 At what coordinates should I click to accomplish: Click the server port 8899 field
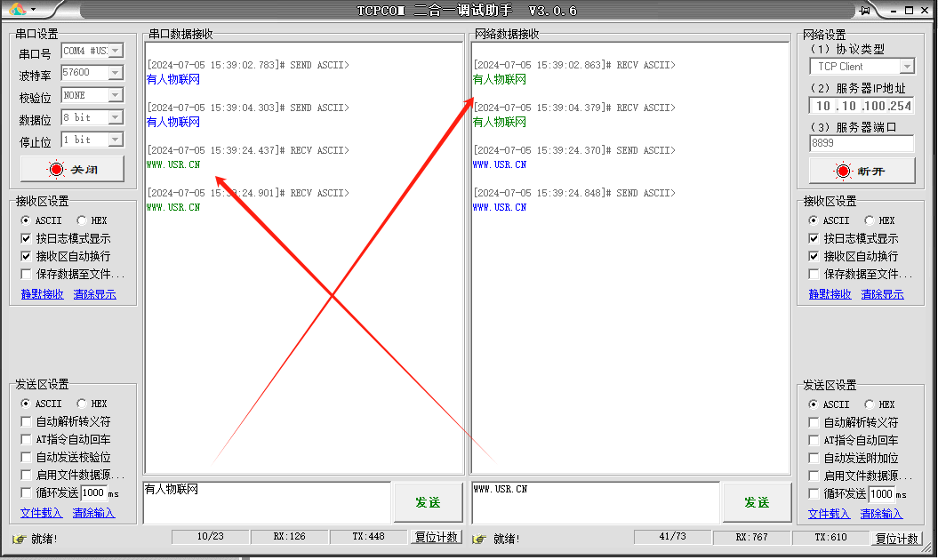coord(862,143)
